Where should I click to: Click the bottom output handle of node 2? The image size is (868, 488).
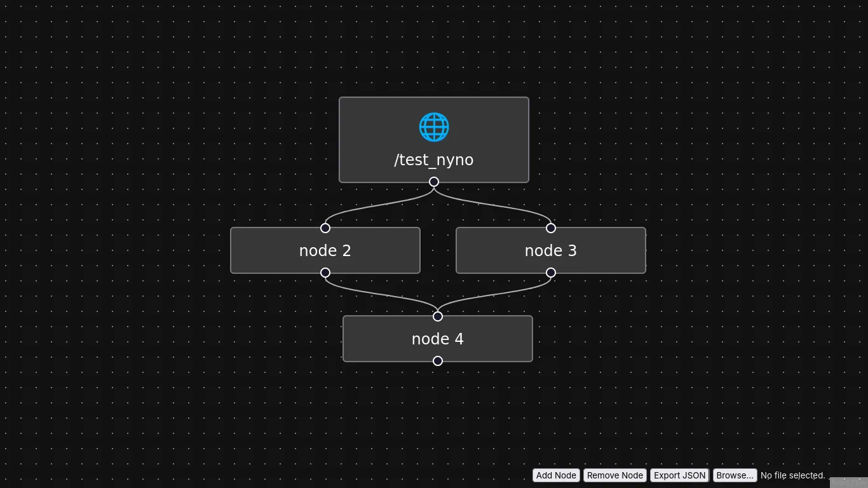click(325, 273)
